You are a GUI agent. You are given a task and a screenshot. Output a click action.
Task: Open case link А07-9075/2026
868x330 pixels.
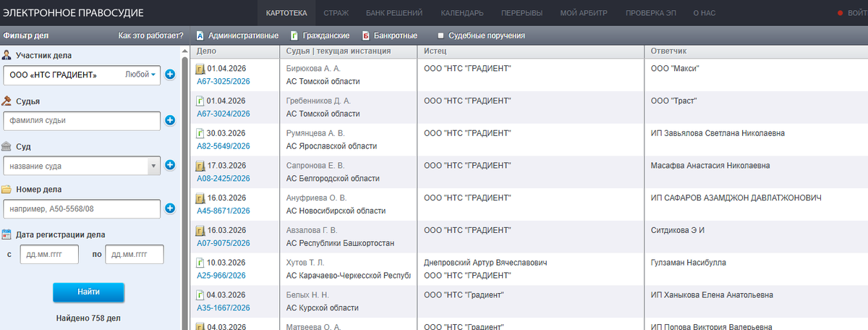click(x=224, y=243)
